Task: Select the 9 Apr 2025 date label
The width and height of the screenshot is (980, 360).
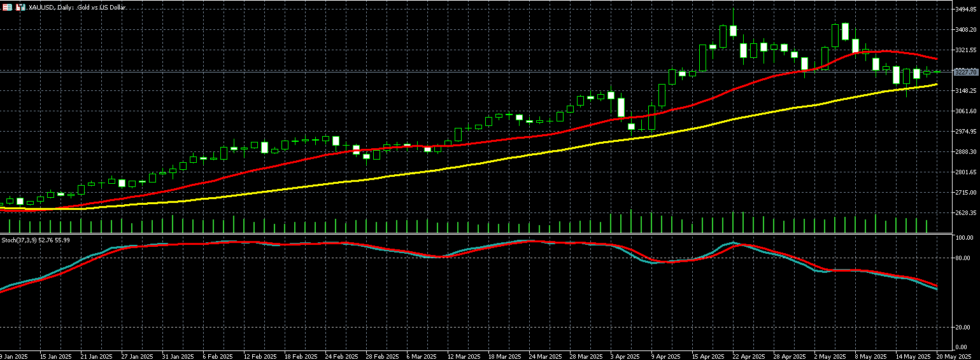Action: point(666,356)
